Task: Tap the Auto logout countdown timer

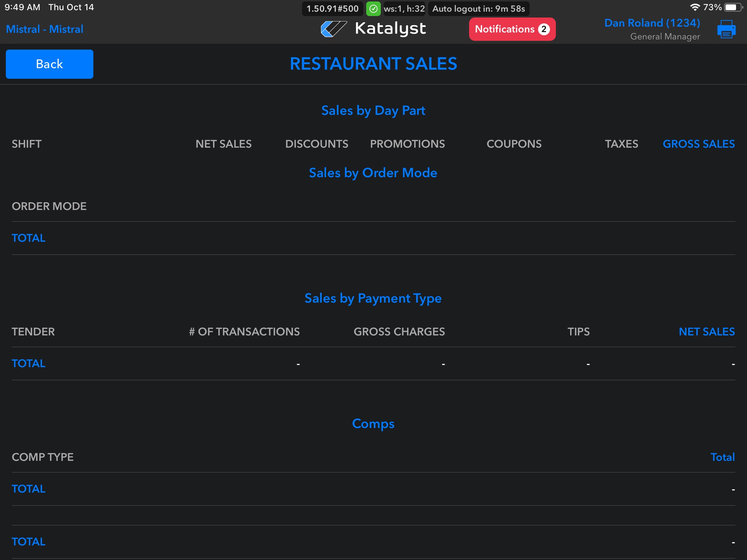Action: pos(479,9)
